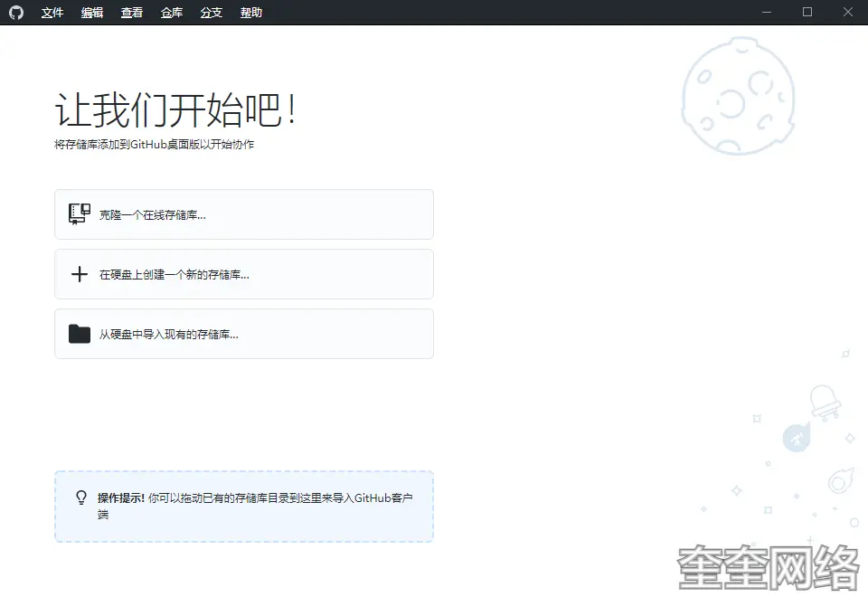Click the subtitle 将存储库添加到GitHub桌面版以开始协作

[x=155, y=145]
